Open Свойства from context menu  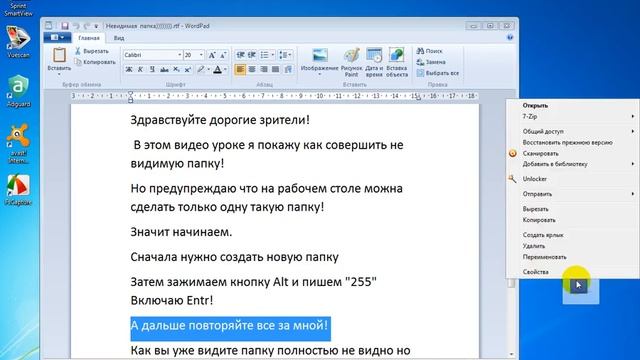pyautogui.click(x=573, y=272)
